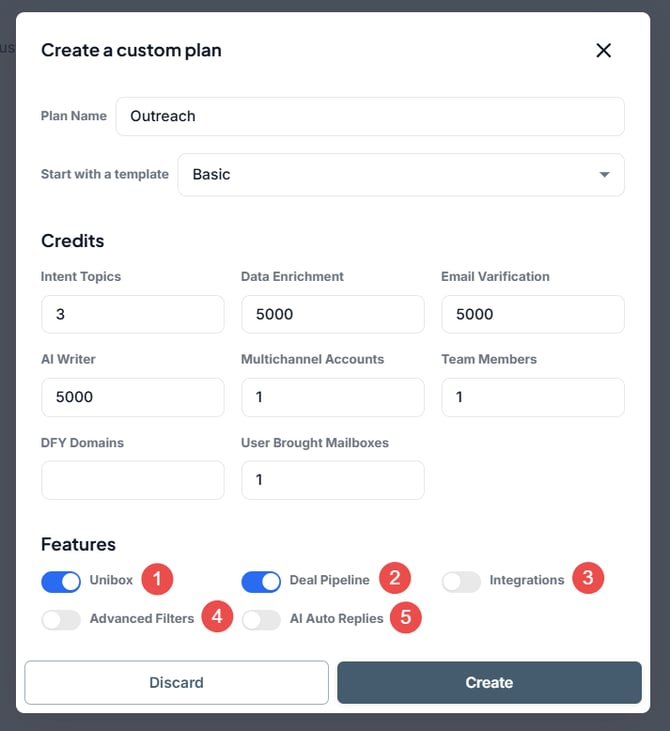Click the Data Enrichment credits field
The image size is (670, 731).
tap(332, 314)
